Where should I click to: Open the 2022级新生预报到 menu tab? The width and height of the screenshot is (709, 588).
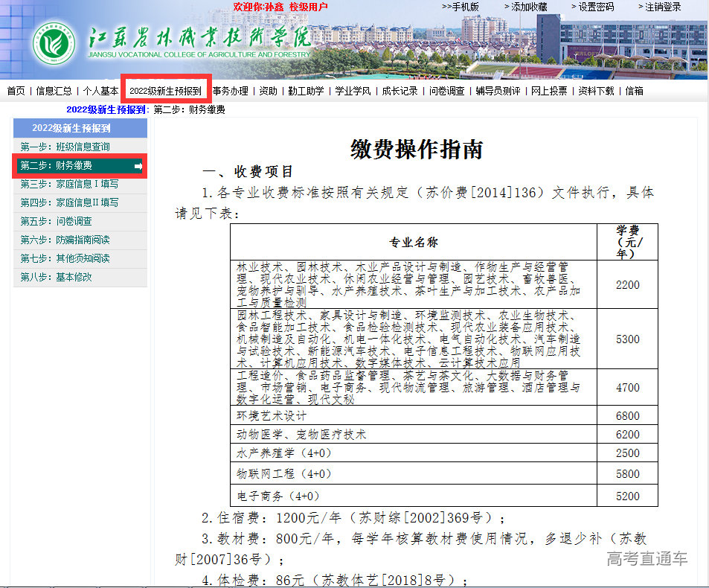[x=165, y=91]
